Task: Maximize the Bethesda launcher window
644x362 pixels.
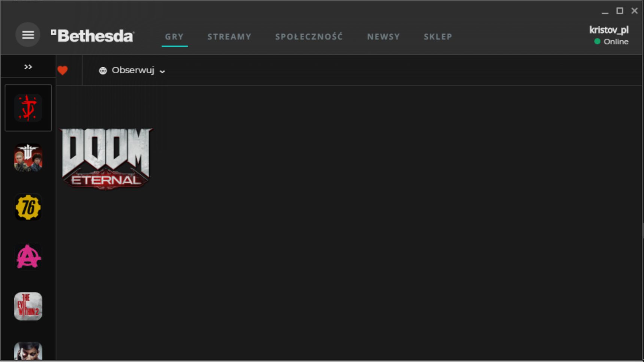Action: tap(620, 11)
